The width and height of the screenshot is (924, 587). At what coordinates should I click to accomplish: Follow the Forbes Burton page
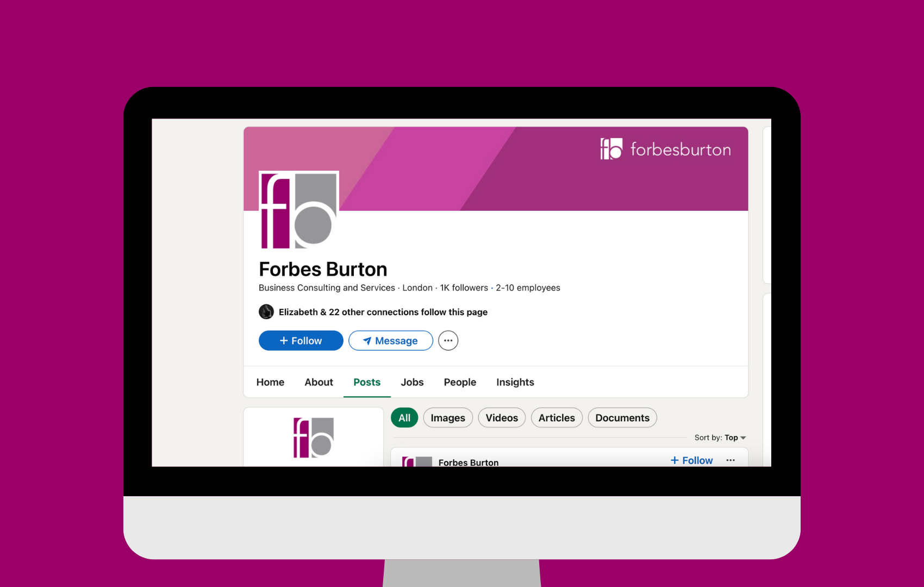coord(301,341)
